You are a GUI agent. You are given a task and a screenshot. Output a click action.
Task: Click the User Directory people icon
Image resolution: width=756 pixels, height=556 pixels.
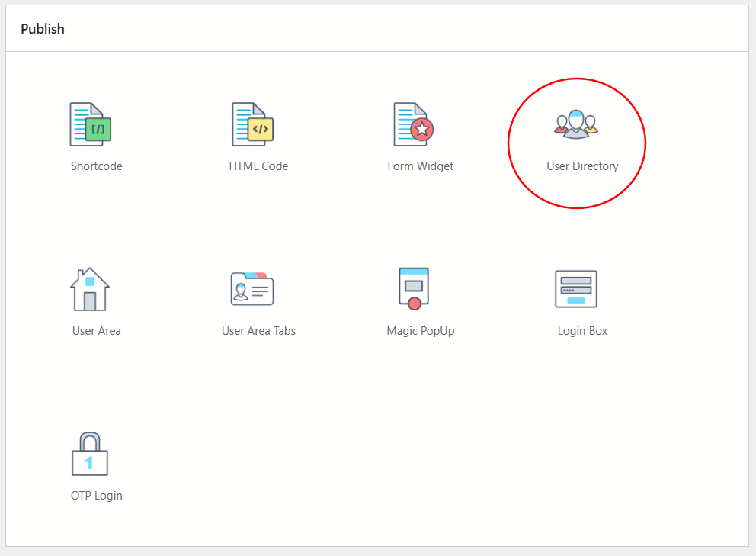pos(576,124)
